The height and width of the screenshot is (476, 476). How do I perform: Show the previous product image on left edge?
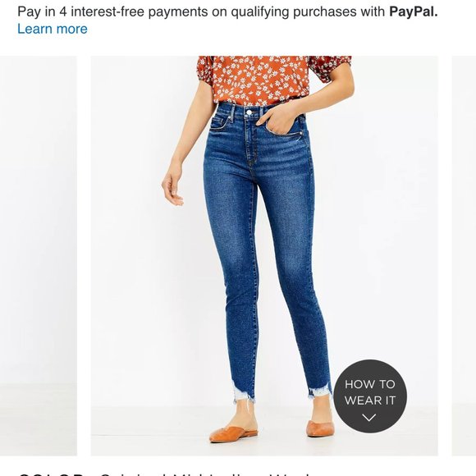[x=39, y=256]
